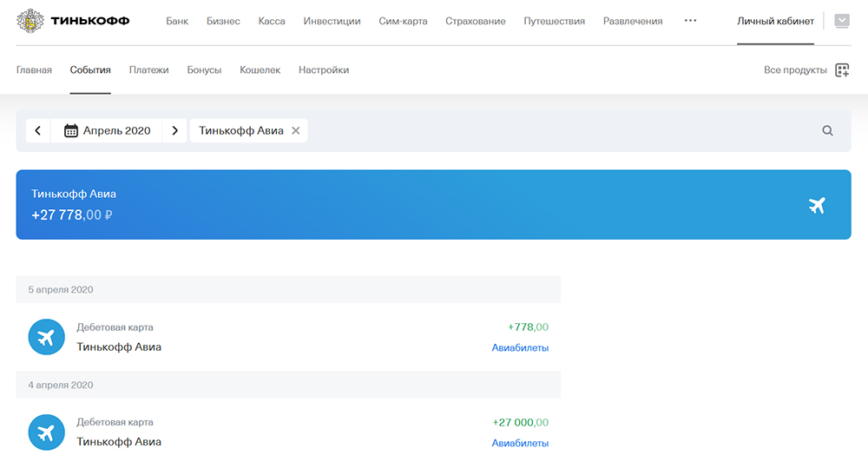Open the Апрель 2020 date picker
The width and height of the screenshot is (868, 462).
107,131
